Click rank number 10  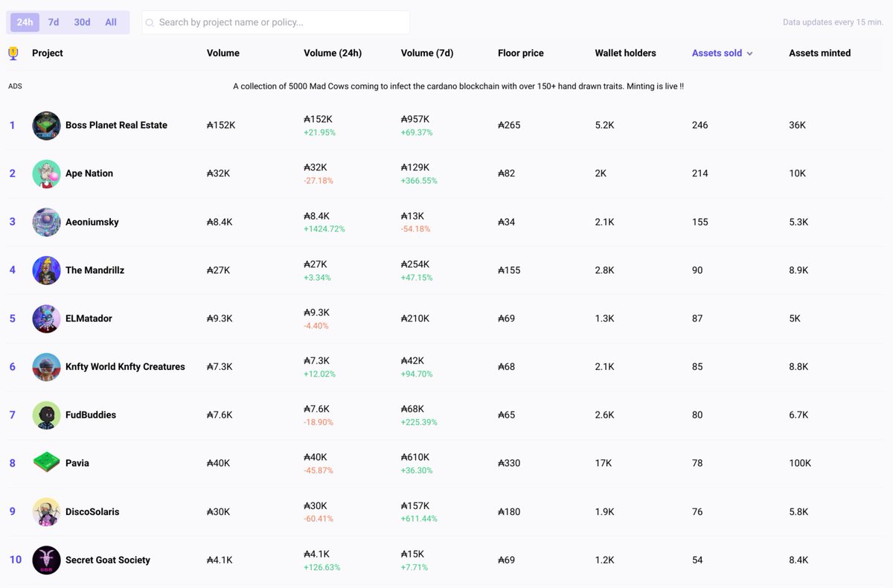16,560
